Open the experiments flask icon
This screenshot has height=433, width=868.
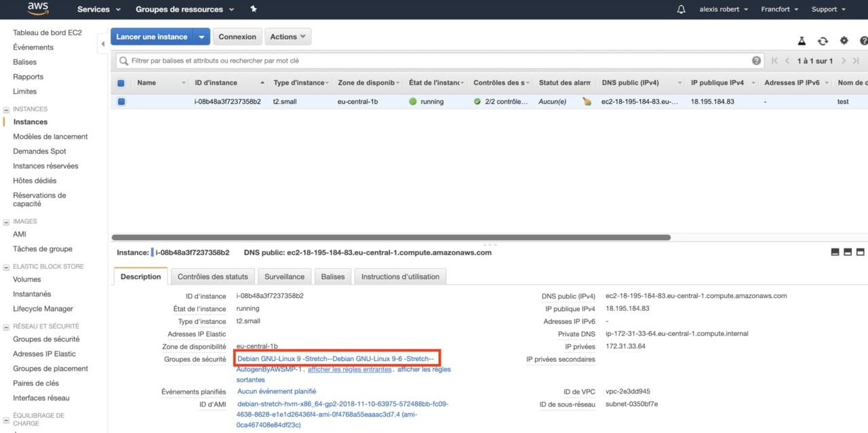click(x=802, y=41)
